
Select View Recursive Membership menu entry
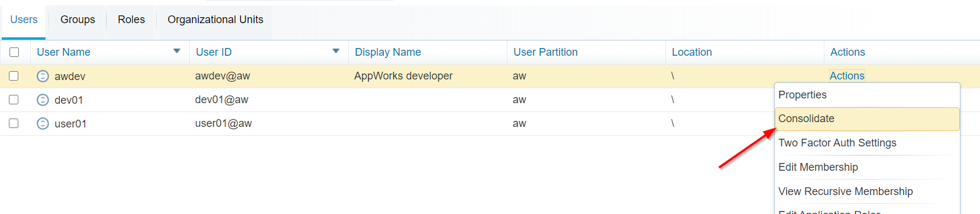point(867,191)
